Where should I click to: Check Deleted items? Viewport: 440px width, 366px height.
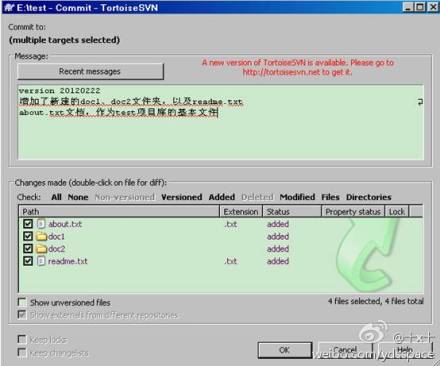pos(257,197)
